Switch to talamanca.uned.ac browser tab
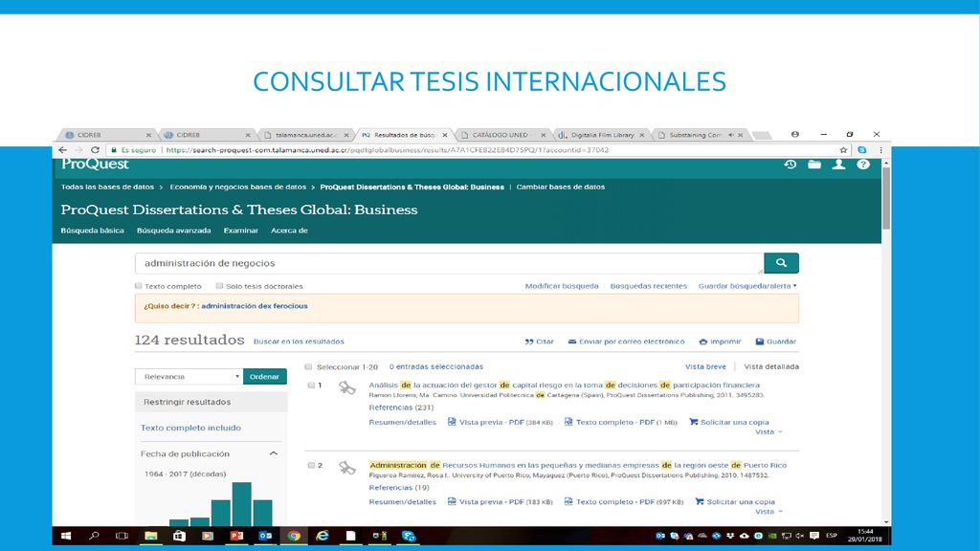980x551 pixels. (x=305, y=135)
